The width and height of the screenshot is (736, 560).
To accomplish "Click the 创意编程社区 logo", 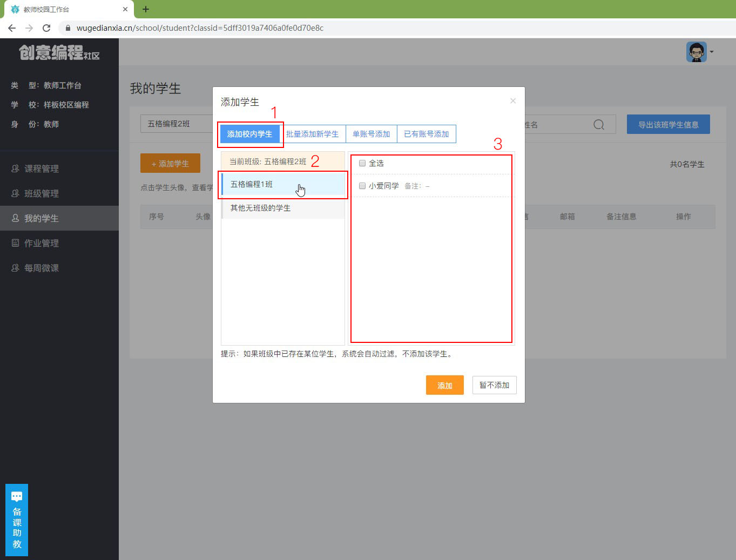I will [59, 52].
